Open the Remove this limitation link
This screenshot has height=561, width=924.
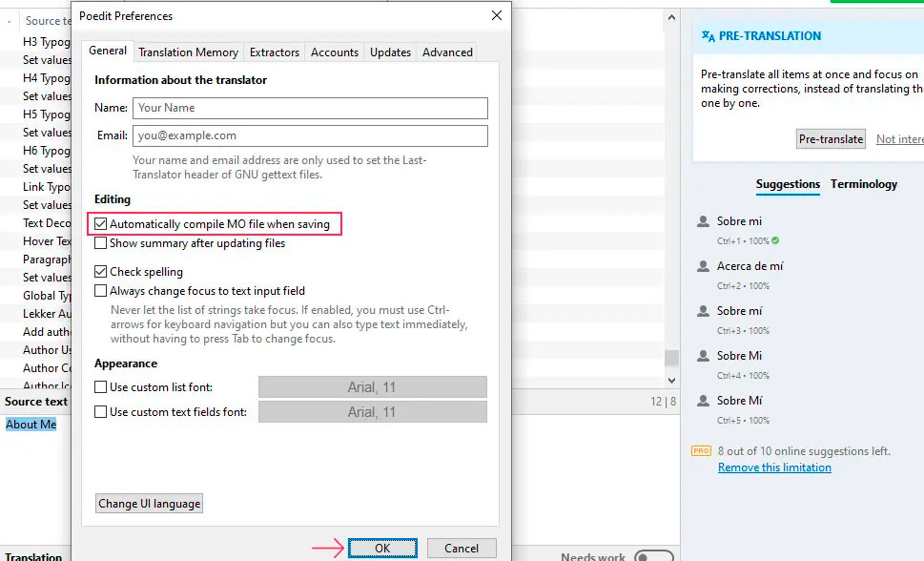click(774, 467)
